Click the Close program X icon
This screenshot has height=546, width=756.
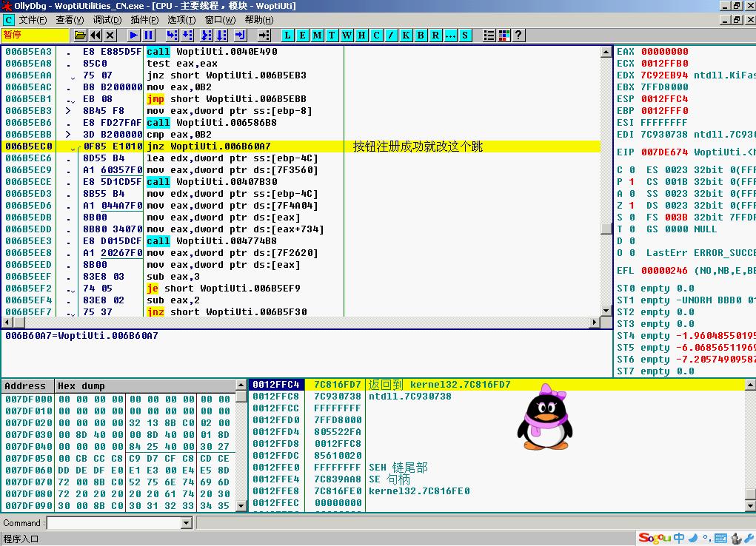coord(110,36)
